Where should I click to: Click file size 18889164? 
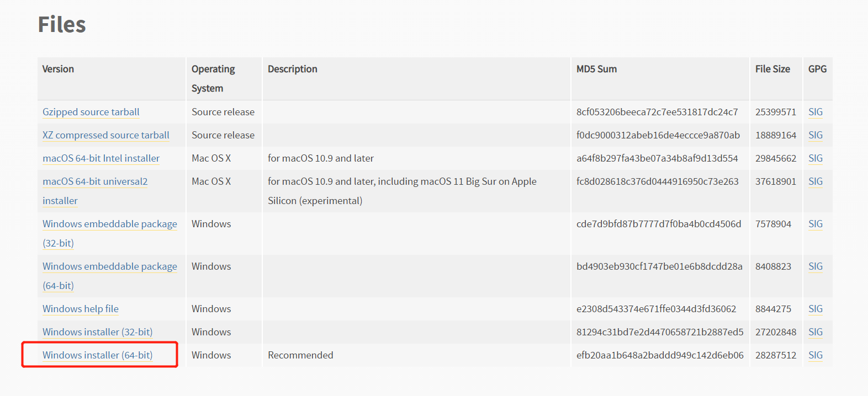click(776, 135)
